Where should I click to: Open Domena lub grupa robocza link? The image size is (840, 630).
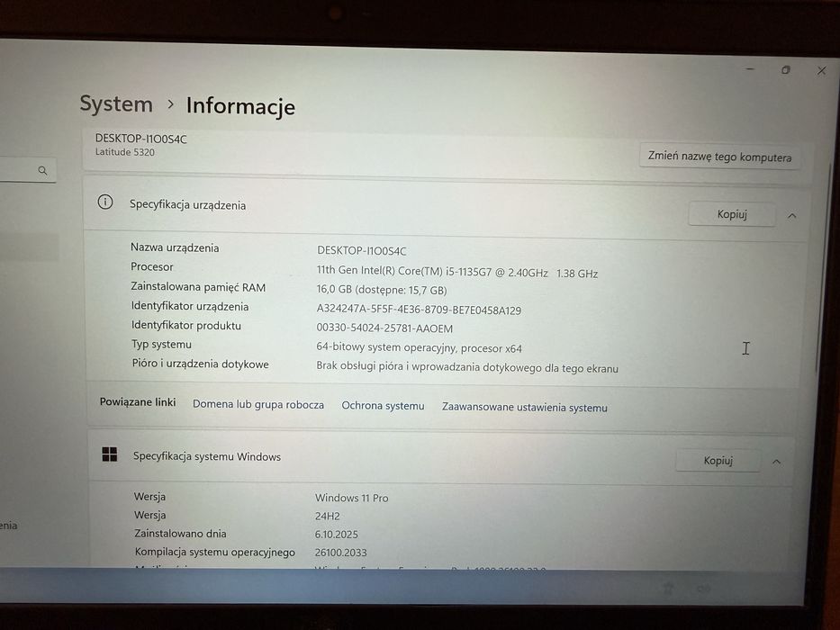[258, 404]
